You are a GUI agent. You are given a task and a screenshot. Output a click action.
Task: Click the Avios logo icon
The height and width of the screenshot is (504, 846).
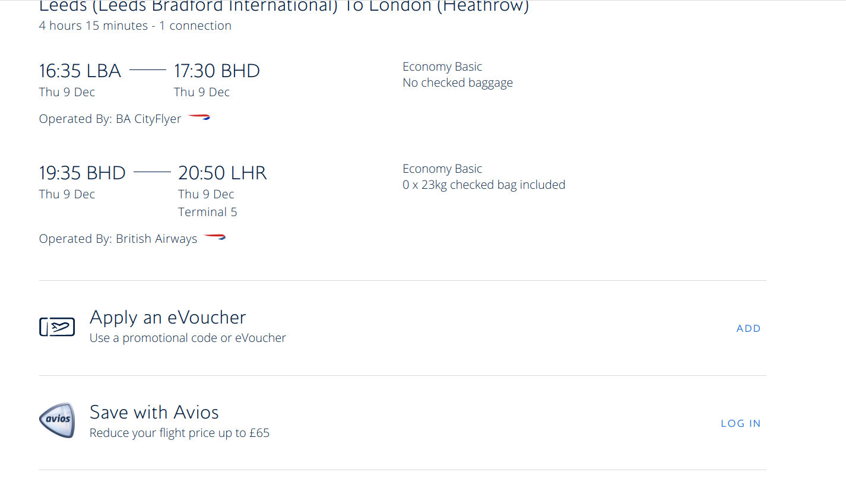pyautogui.click(x=57, y=420)
